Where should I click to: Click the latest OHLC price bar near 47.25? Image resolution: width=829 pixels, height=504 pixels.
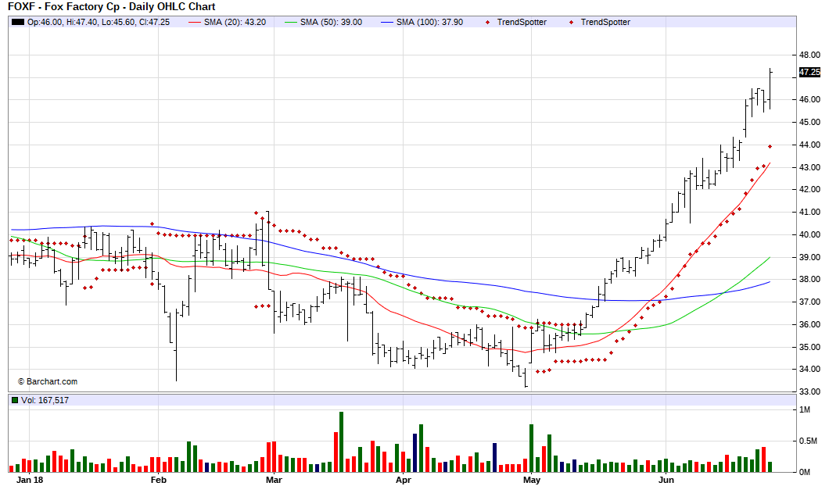770,89
